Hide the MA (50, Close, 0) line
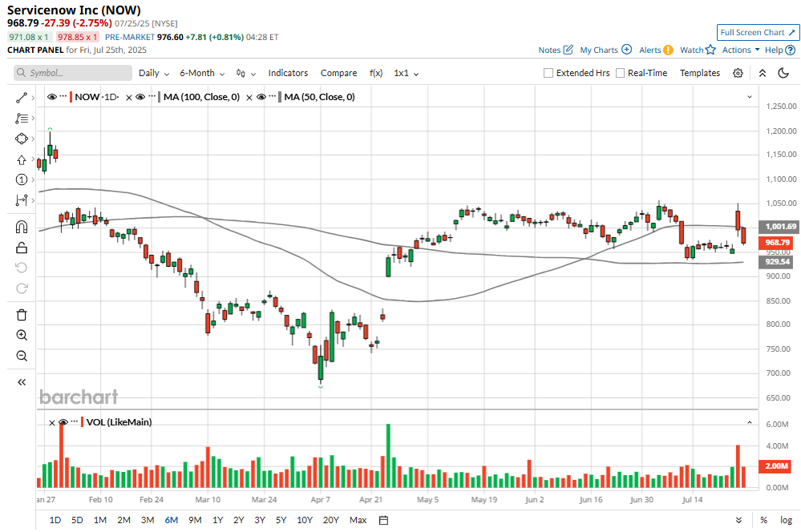This screenshot has height=532, width=801. [261, 97]
